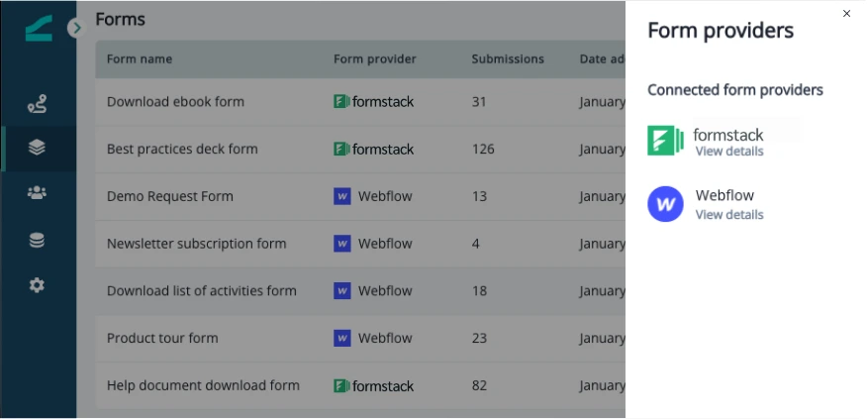Open the Help document download form row
868x419 pixels.
click(360, 385)
